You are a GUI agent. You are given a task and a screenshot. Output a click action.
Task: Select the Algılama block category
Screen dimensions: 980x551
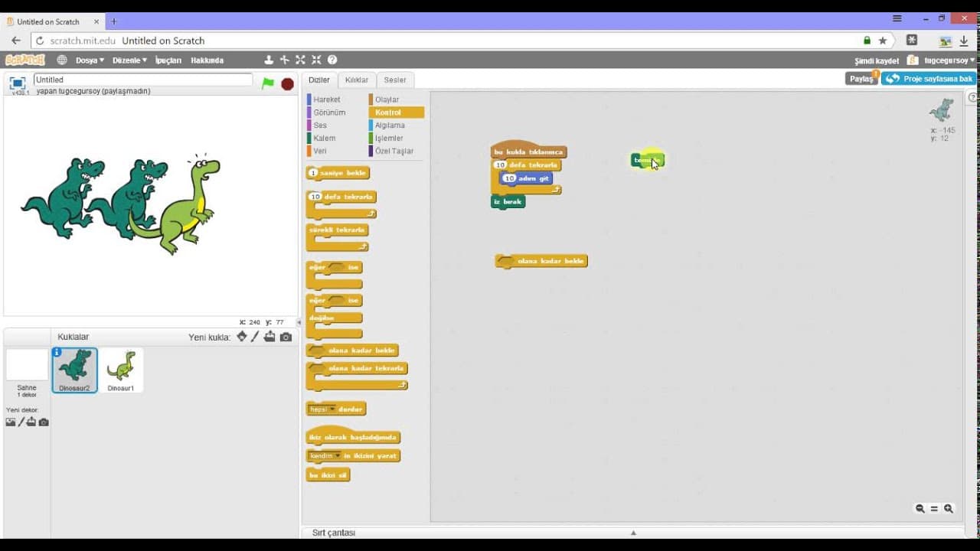point(390,126)
